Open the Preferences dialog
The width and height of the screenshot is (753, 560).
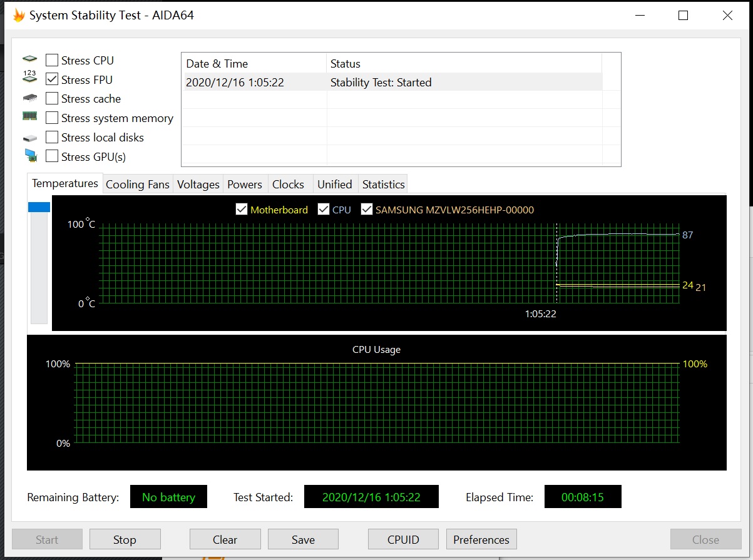pyautogui.click(x=481, y=539)
